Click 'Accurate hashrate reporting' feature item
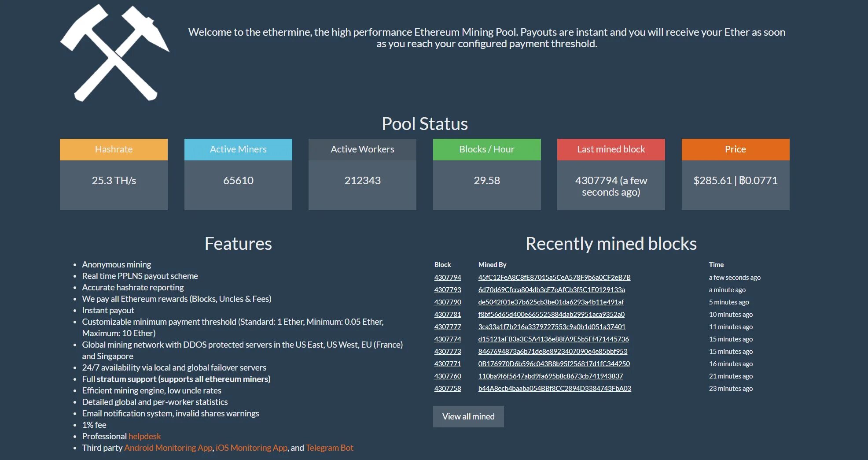The height and width of the screenshot is (460, 868). (133, 287)
